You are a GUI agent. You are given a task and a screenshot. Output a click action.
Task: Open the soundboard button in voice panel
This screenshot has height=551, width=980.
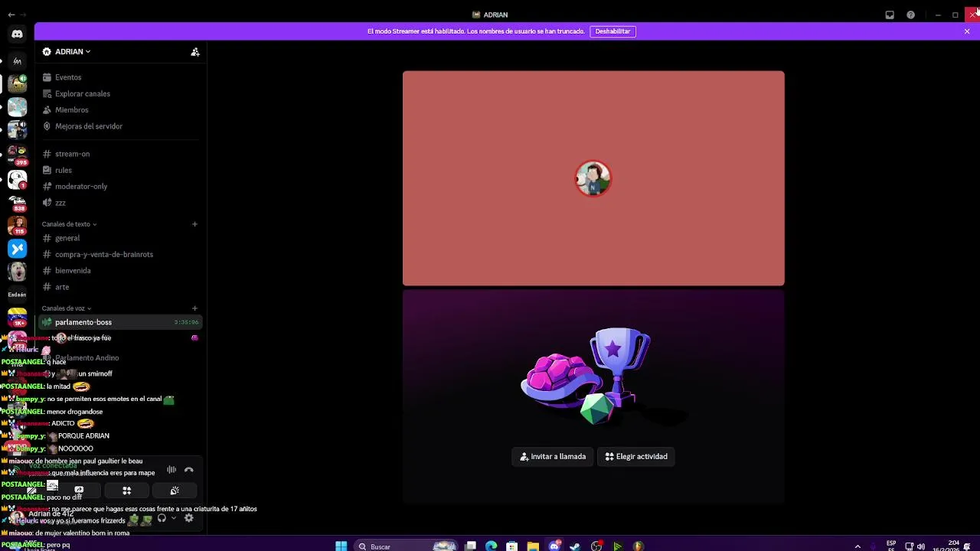tap(175, 491)
